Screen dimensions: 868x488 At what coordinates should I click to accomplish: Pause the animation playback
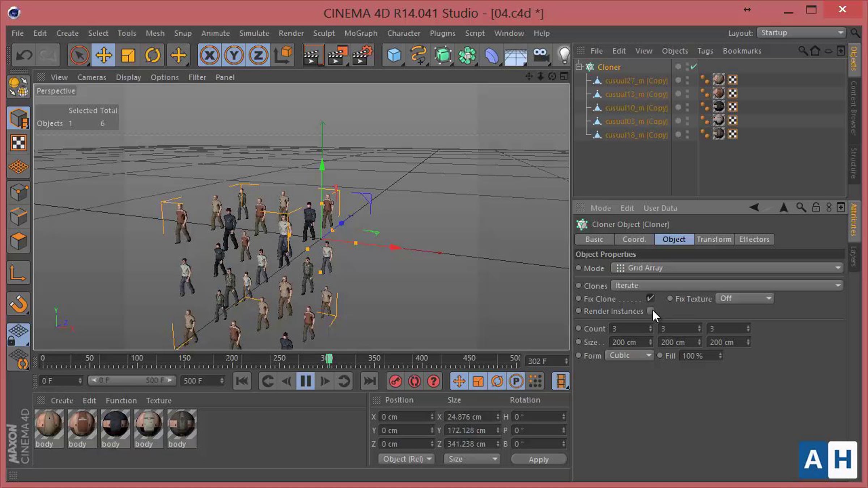tap(306, 381)
